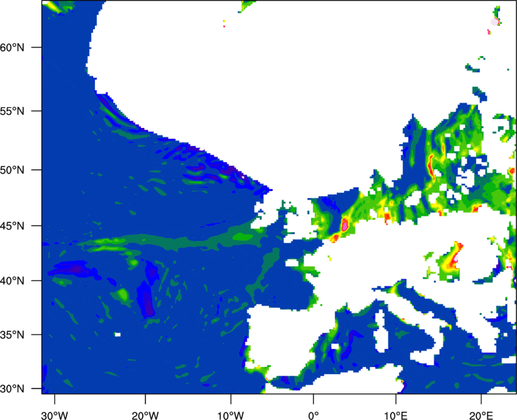Click the 55°N latitude label
The width and height of the screenshot is (517, 420).
pyautogui.click(x=12, y=111)
